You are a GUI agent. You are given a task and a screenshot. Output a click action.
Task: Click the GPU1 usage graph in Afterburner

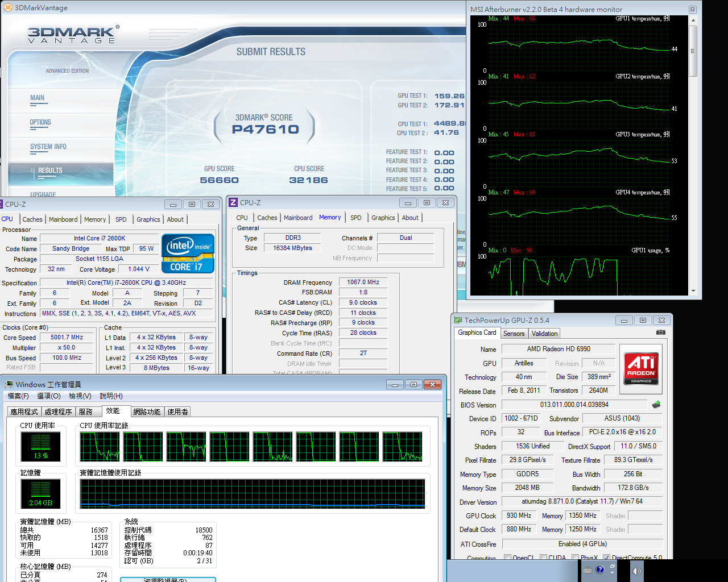[580, 276]
